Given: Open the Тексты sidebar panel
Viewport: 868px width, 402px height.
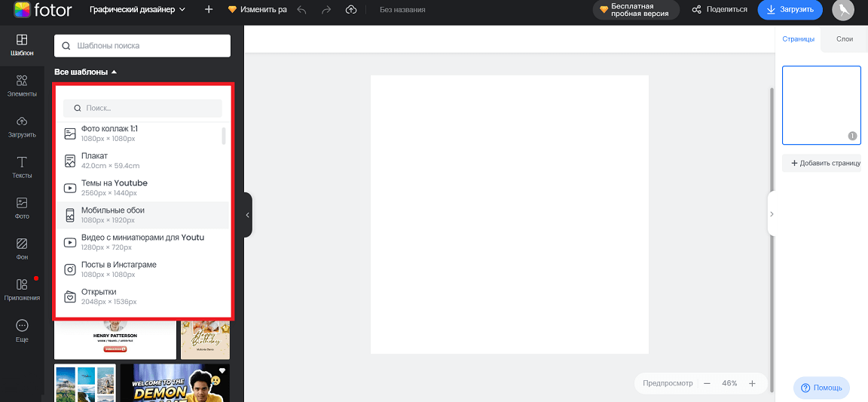Looking at the screenshot, I should click(x=22, y=168).
